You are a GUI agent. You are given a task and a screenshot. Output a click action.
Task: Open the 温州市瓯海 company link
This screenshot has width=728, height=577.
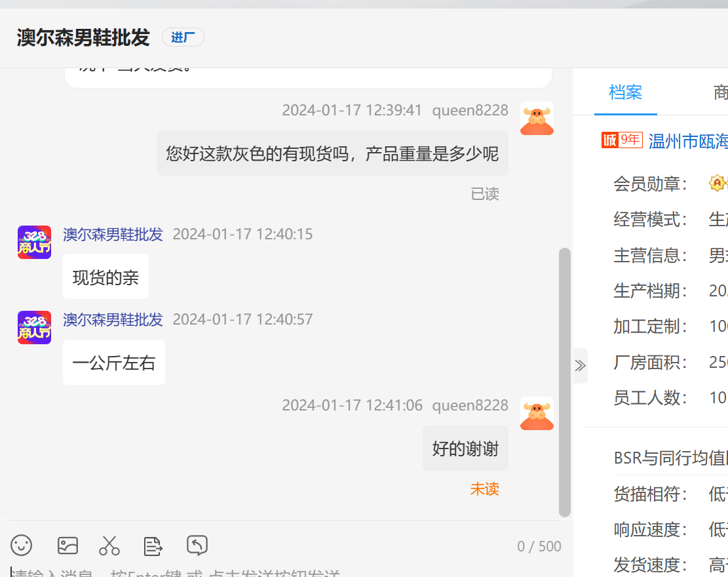point(687,141)
